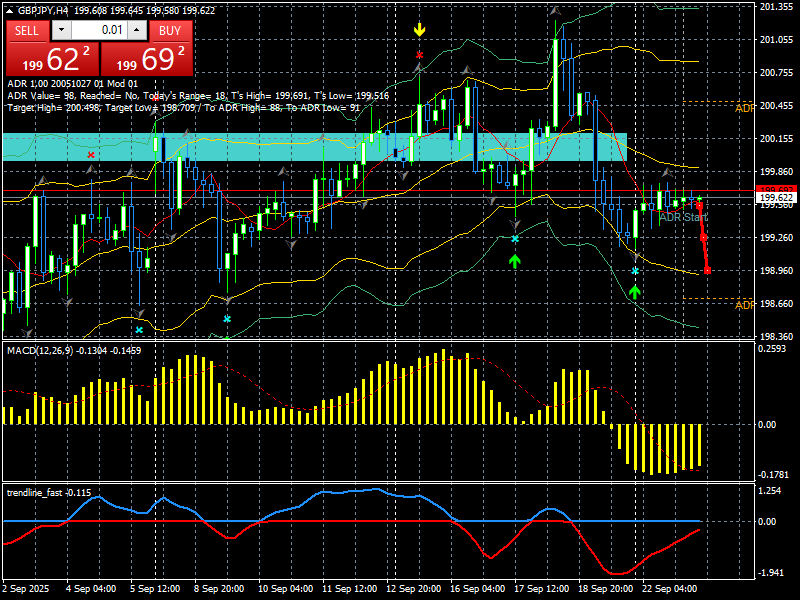Click the 0.2593 MACD scale value
The height and width of the screenshot is (600, 800).
coord(773,349)
